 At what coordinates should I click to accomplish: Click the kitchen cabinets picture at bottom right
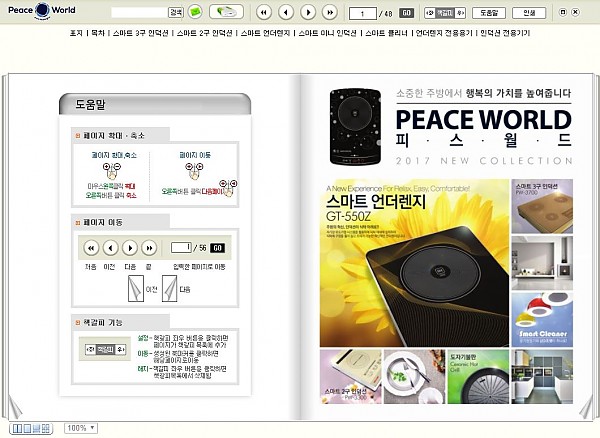[x=542, y=376]
